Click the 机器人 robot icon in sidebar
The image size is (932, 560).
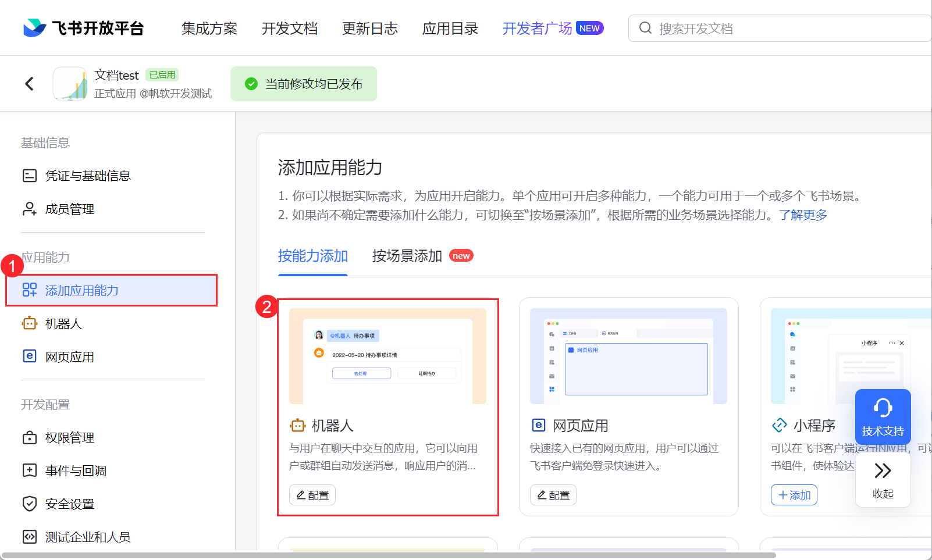(29, 323)
